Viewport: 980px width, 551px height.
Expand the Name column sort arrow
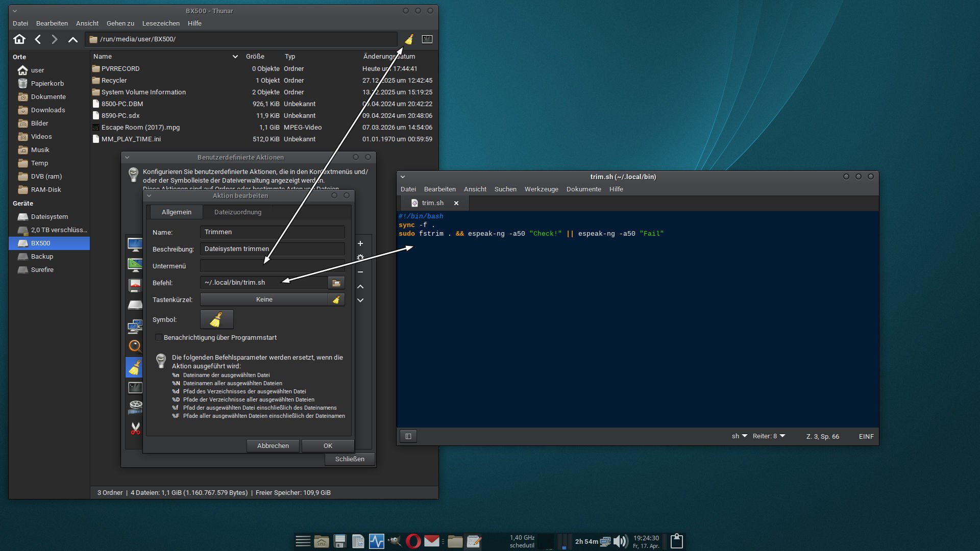click(235, 57)
